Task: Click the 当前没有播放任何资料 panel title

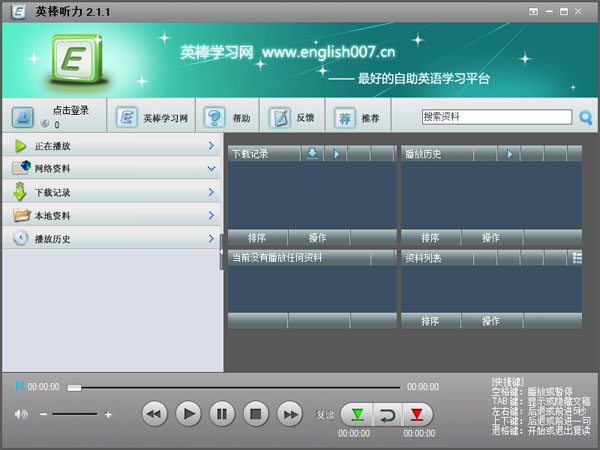Action: coord(277,258)
